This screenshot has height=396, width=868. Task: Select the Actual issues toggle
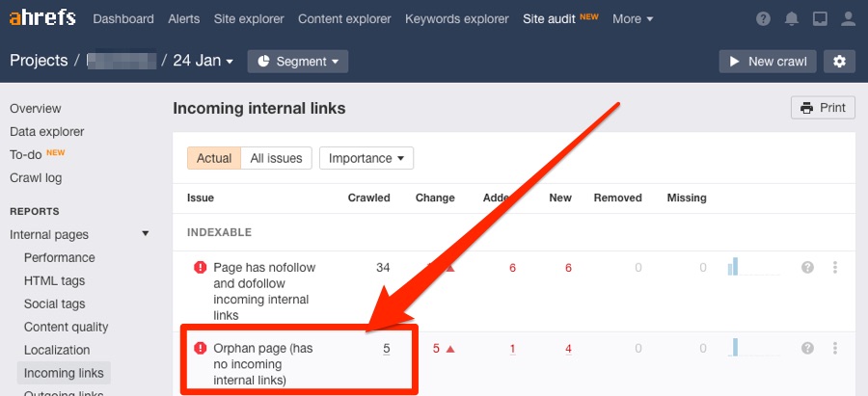click(x=214, y=158)
